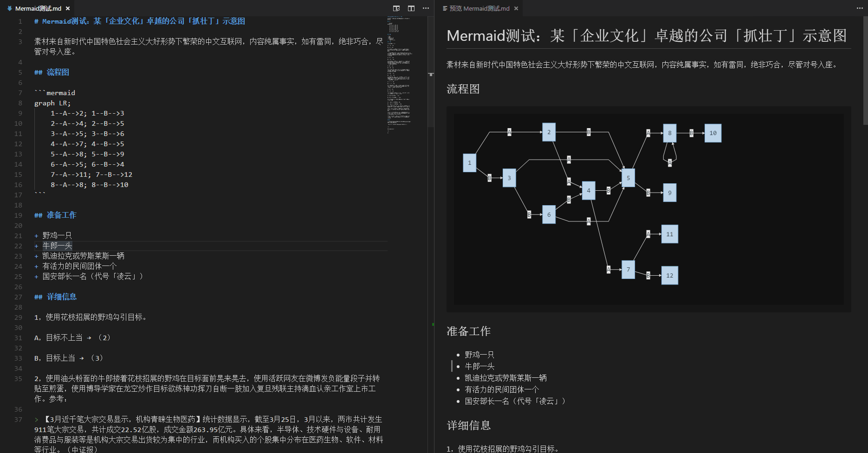Switch to 预览 Mermaid测试.md tab

pos(479,8)
